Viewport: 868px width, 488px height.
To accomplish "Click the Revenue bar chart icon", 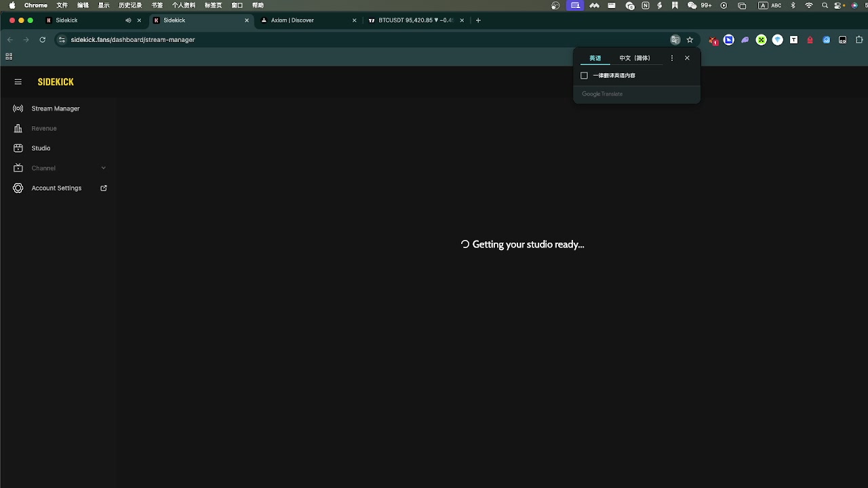I will pyautogui.click(x=18, y=128).
